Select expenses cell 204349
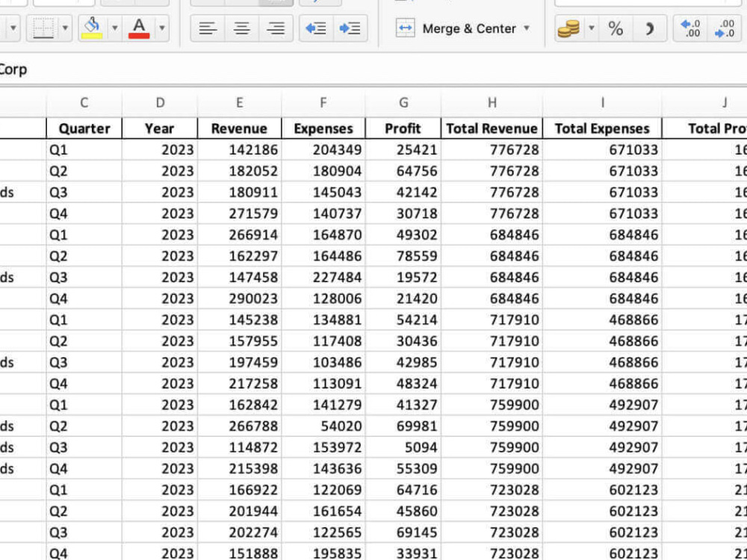The height and width of the screenshot is (560, 747). [323, 150]
